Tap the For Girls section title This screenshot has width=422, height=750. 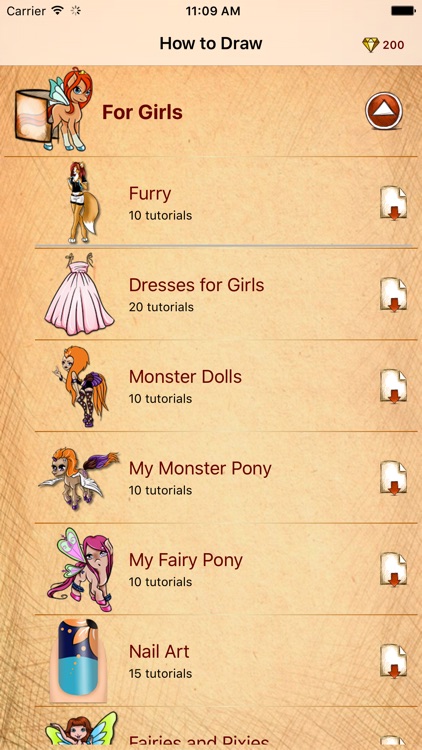click(142, 112)
